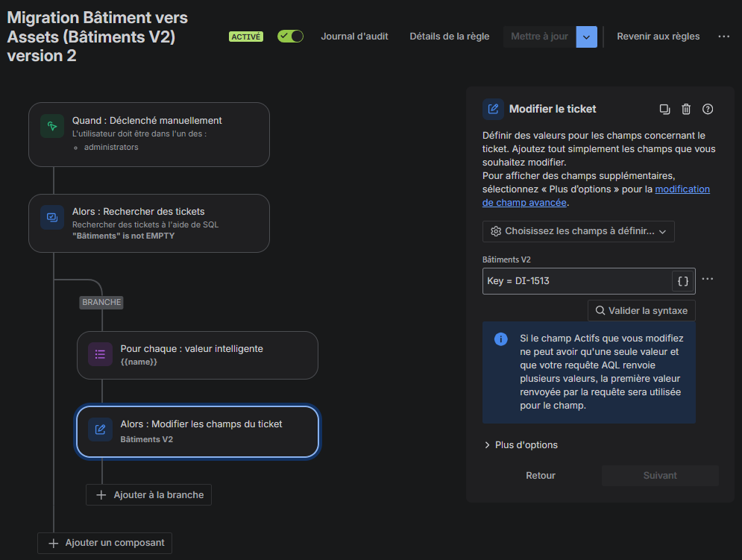Viewport: 742px width, 560px height.
Task: Click Revenir aux règles
Action: (x=658, y=37)
